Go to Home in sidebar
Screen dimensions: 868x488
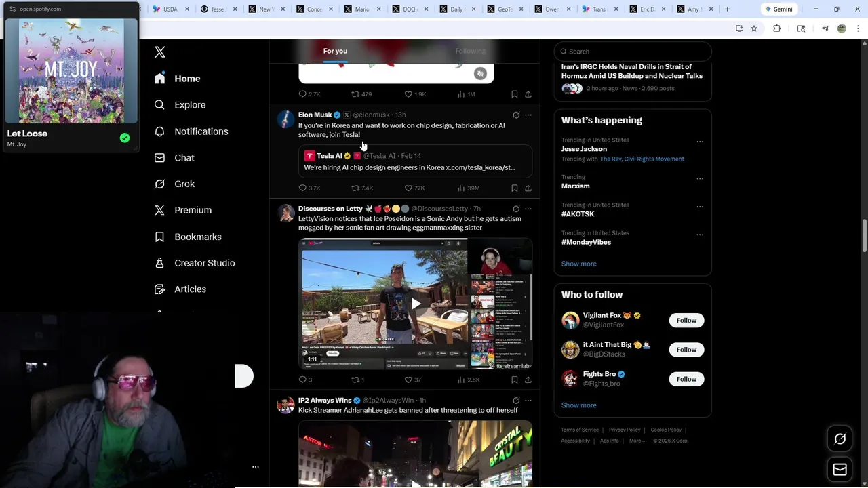(177, 79)
